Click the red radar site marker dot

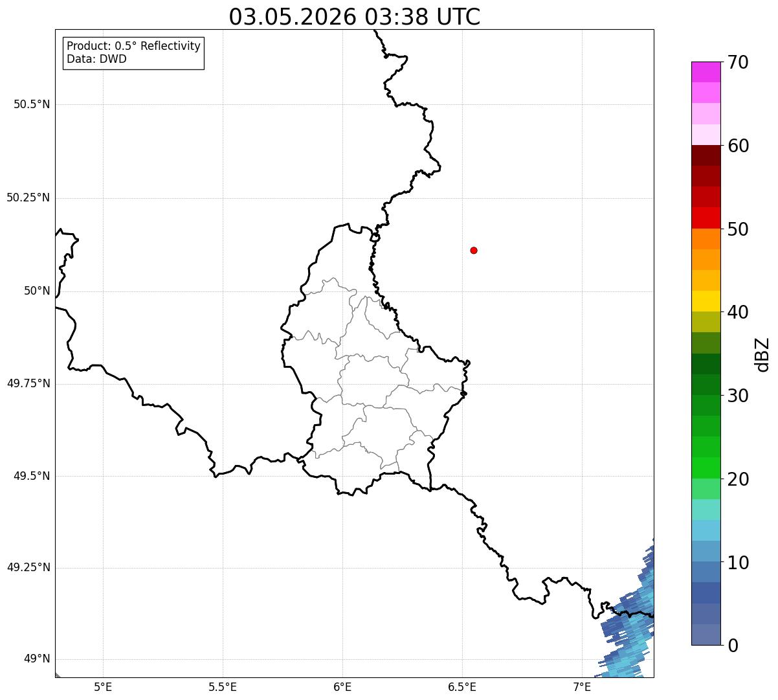pos(474,250)
